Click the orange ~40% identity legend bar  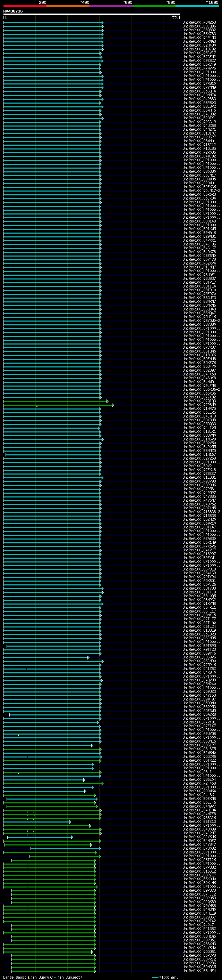68,7
